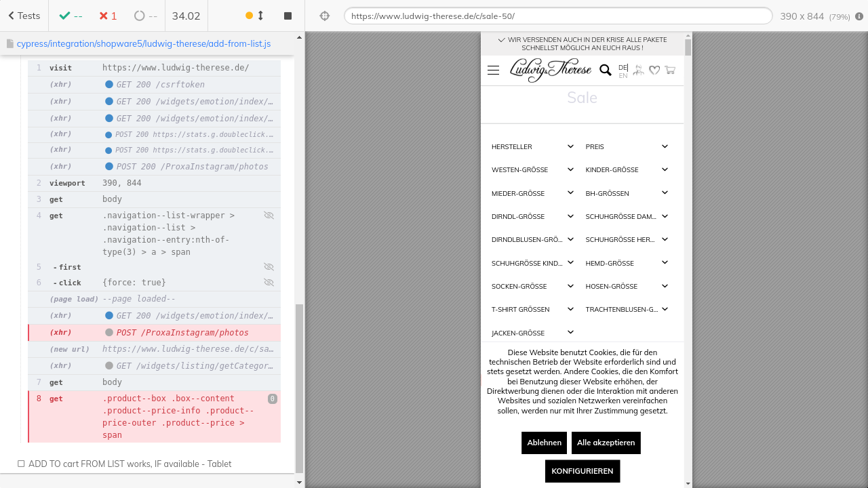Screen dimensions: 868x488
Task: Go back to Tests list
Action: (24, 16)
